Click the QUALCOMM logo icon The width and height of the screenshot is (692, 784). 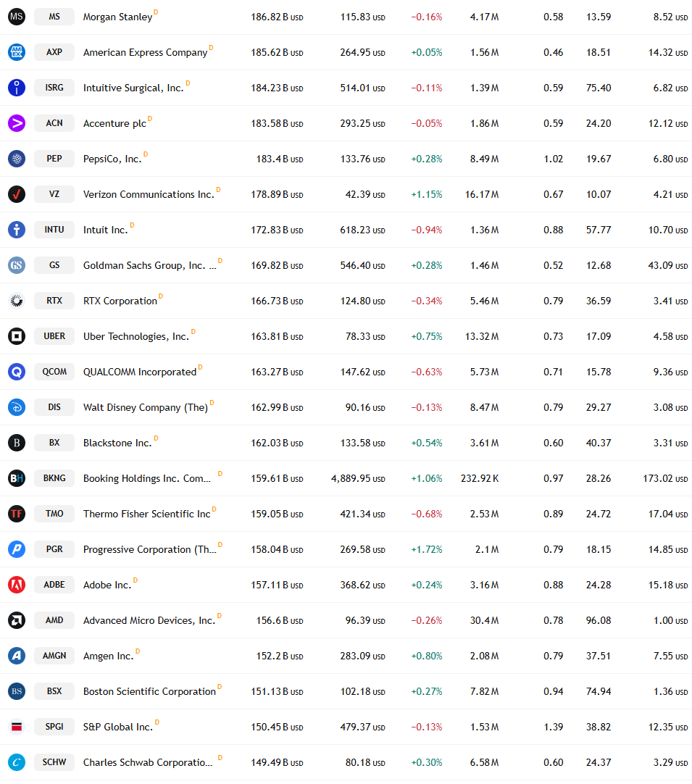tap(17, 372)
